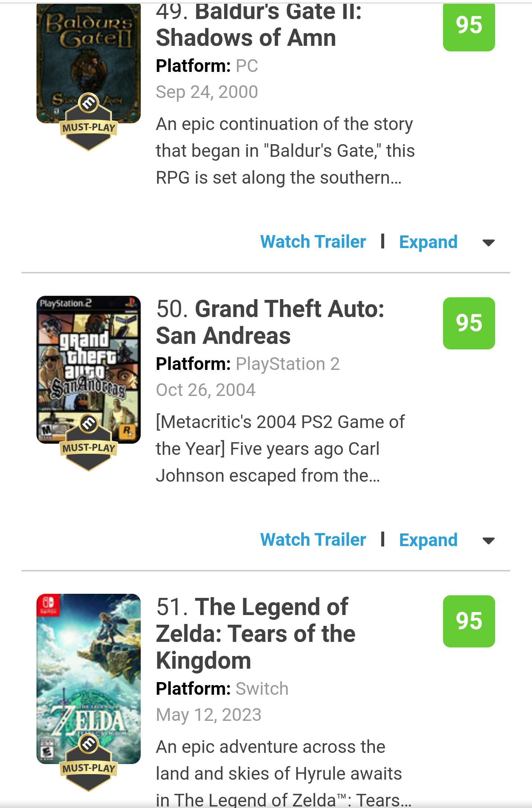The image size is (532, 808).
Task: Open the Zelda Tears of the Kingdom cover
Action: click(x=89, y=679)
